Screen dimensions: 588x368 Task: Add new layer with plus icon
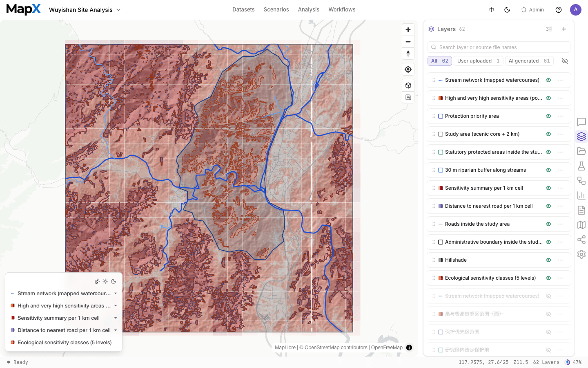pos(564,29)
